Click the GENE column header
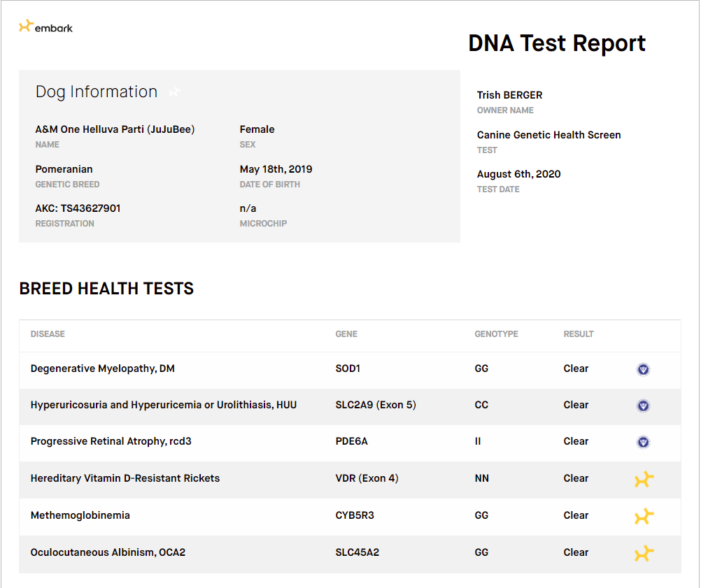 pos(346,334)
